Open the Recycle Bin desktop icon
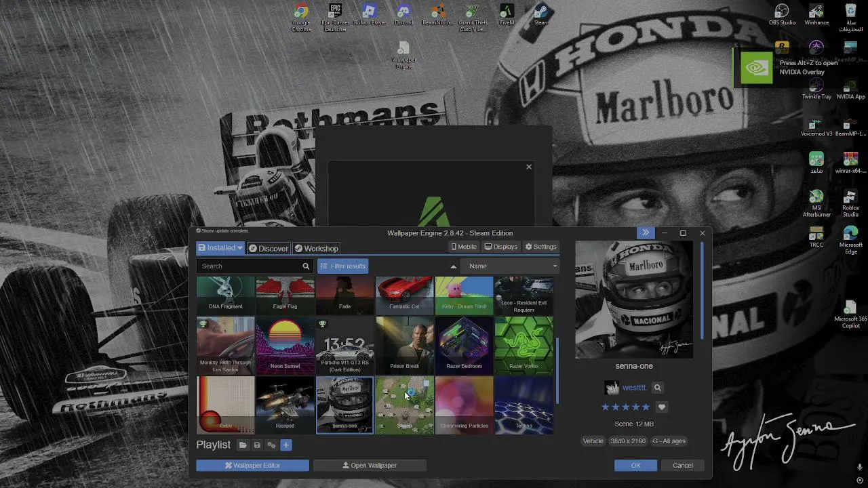Viewport: 868px width, 488px height. click(x=850, y=18)
